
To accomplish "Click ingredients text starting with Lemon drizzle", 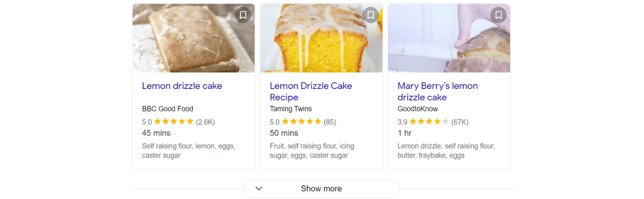I will click(446, 151).
